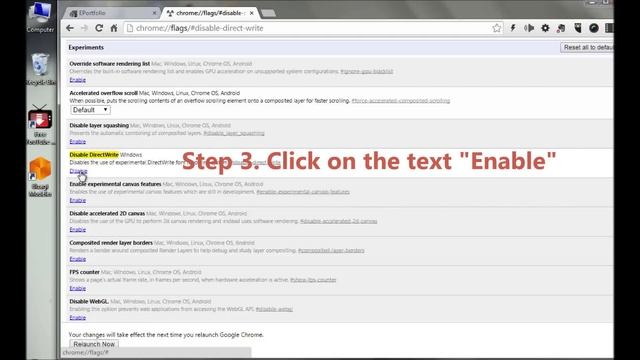
Task: Open the Recycle Bin desktop icon
Action: point(40,69)
